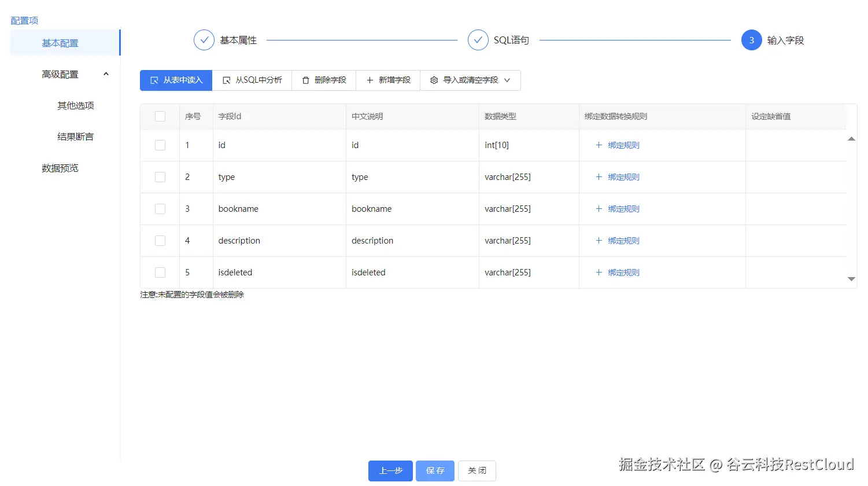Open 结果断言 in the sidebar

click(76, 137)
